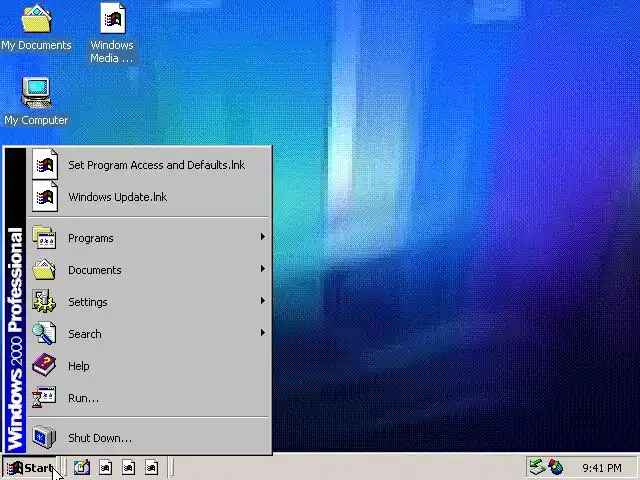Click the Start button on taskbar
640x480 pixels.
(29, 467)
